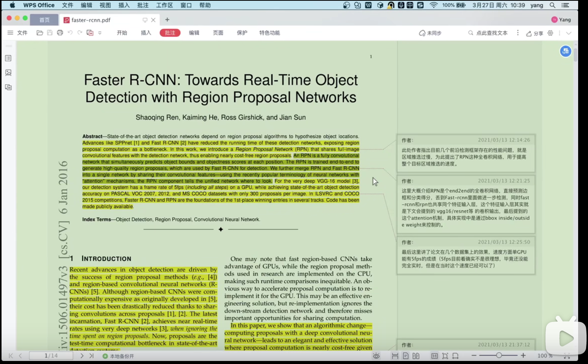Screen dimensions: 588x364
Task: Expand the quick access toolbar dropdown arrow
Action: (100, 33)
